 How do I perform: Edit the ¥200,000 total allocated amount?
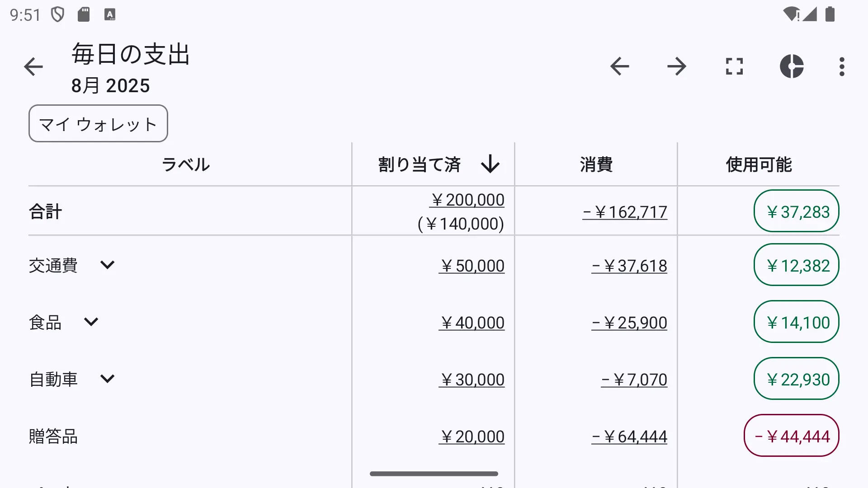tap(467, 200)
